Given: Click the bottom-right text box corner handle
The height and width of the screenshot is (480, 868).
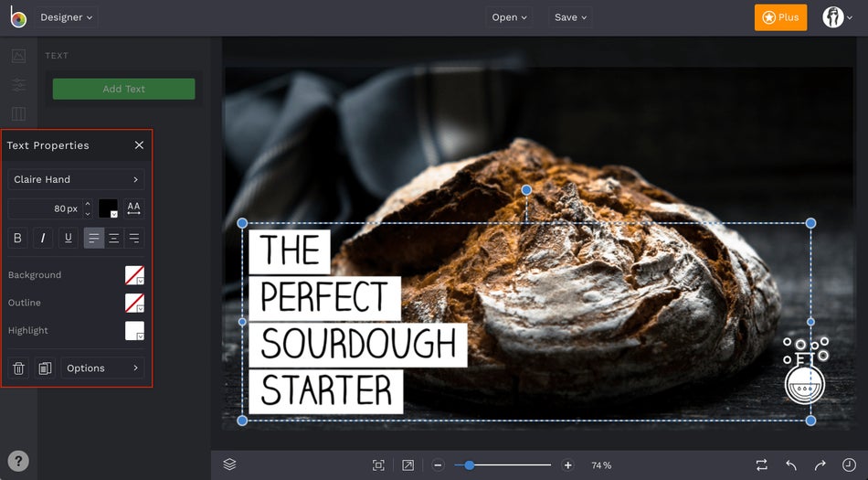Looking at the screenshot, I should (810, 421).
